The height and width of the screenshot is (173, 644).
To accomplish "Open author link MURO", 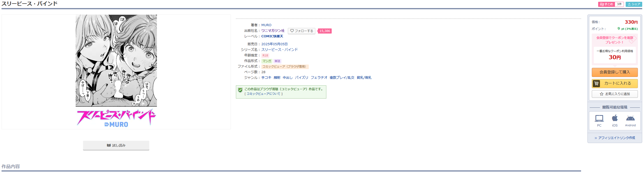I will pos(266,25).
